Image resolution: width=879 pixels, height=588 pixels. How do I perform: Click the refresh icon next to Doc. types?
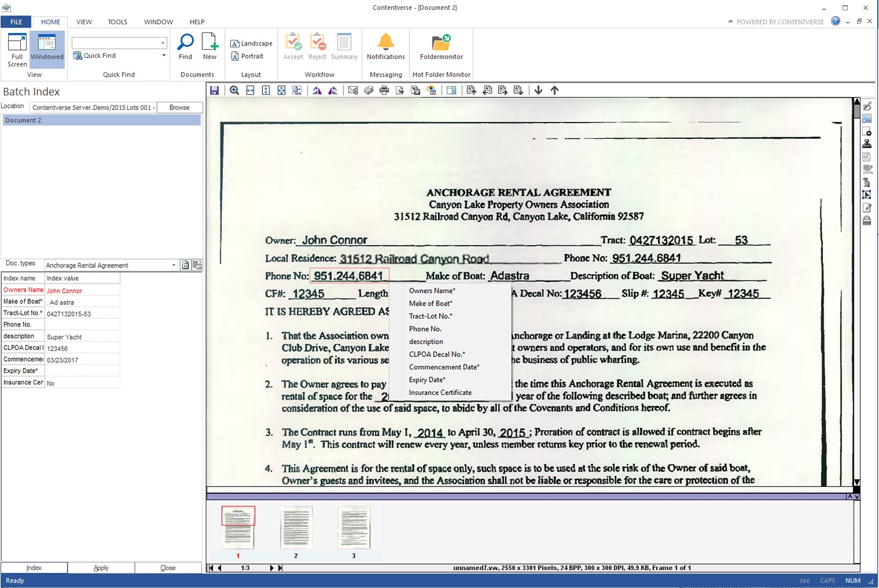[185, 265]
